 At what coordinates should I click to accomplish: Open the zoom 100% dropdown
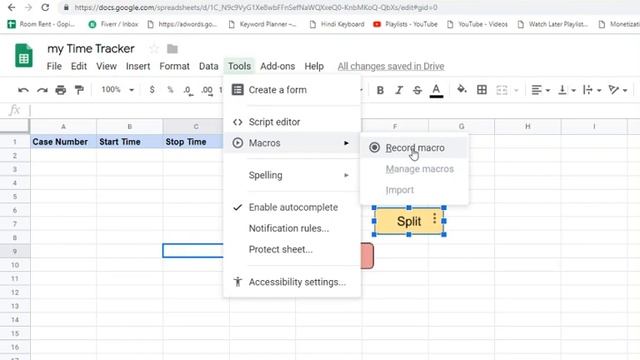[x=117, y=89]
